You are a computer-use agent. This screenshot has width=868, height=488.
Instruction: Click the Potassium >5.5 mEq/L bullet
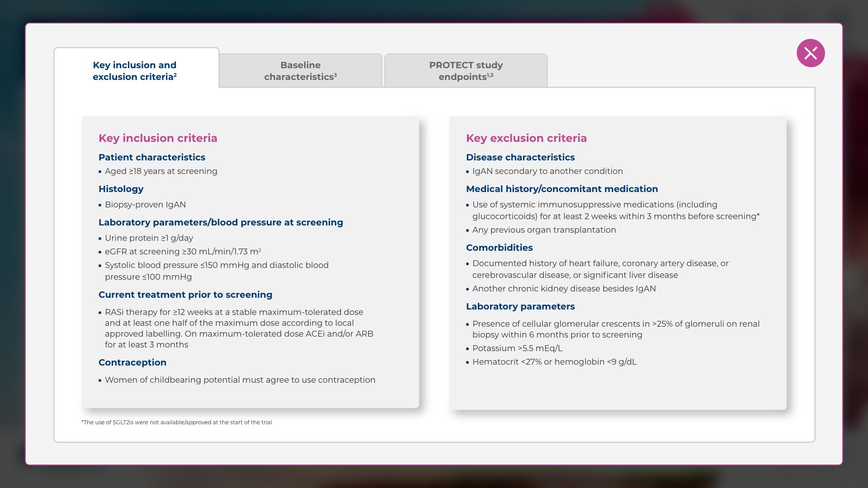pos(517,348)
